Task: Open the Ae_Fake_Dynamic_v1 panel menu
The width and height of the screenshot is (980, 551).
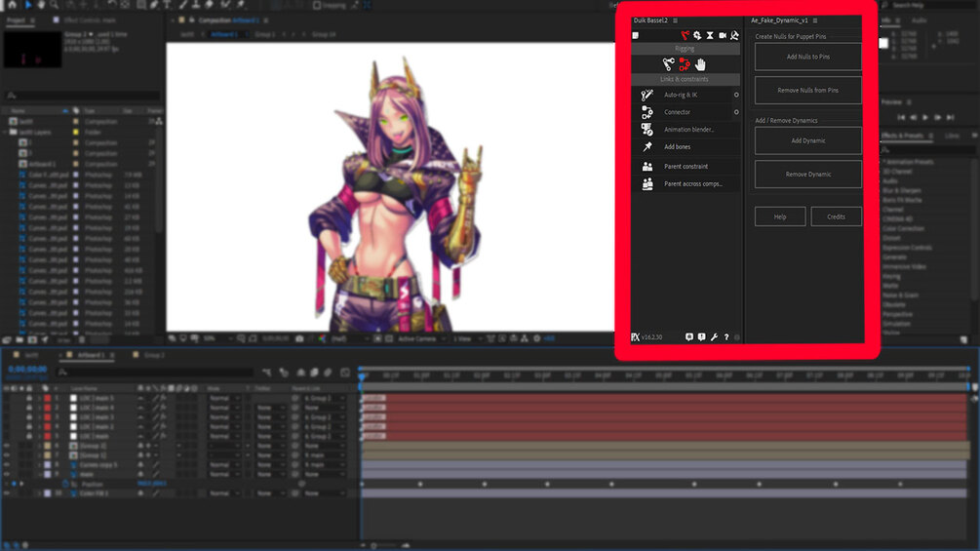Action: (815, 20)
